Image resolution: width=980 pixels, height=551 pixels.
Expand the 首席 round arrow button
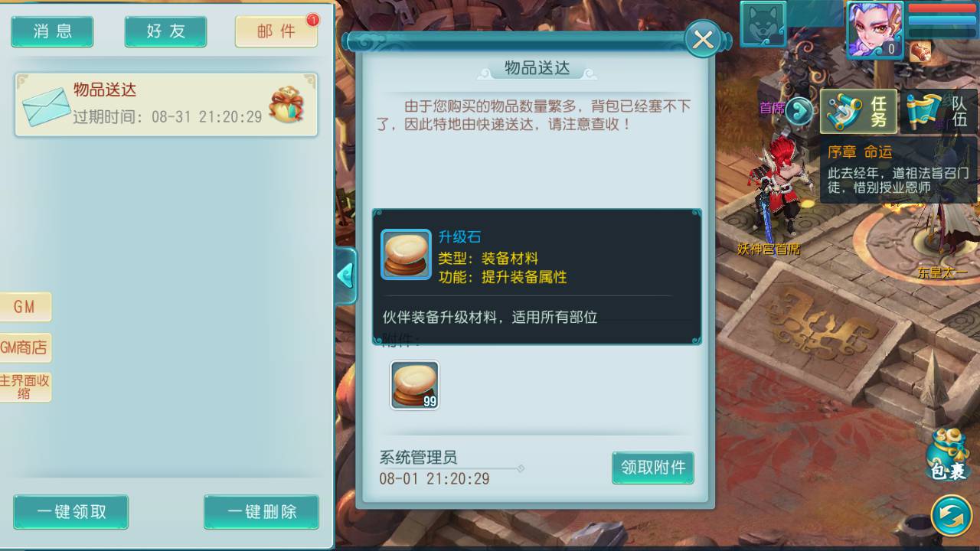pos(799,111)
